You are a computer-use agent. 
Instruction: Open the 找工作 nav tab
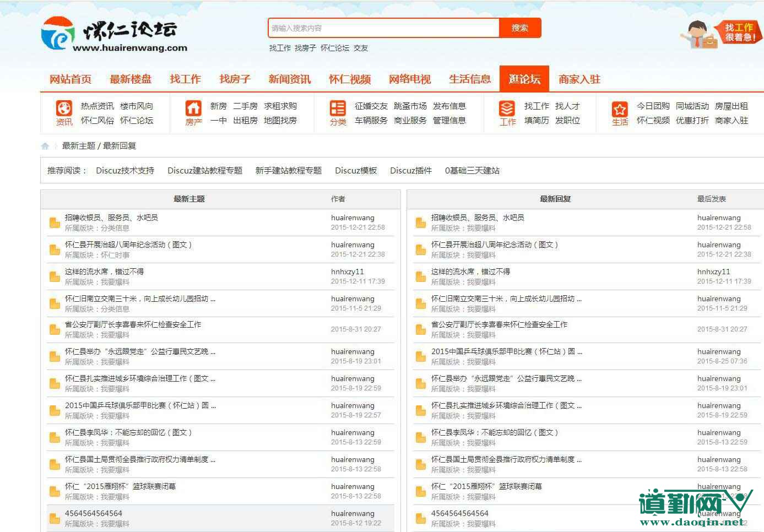point(185,79)
